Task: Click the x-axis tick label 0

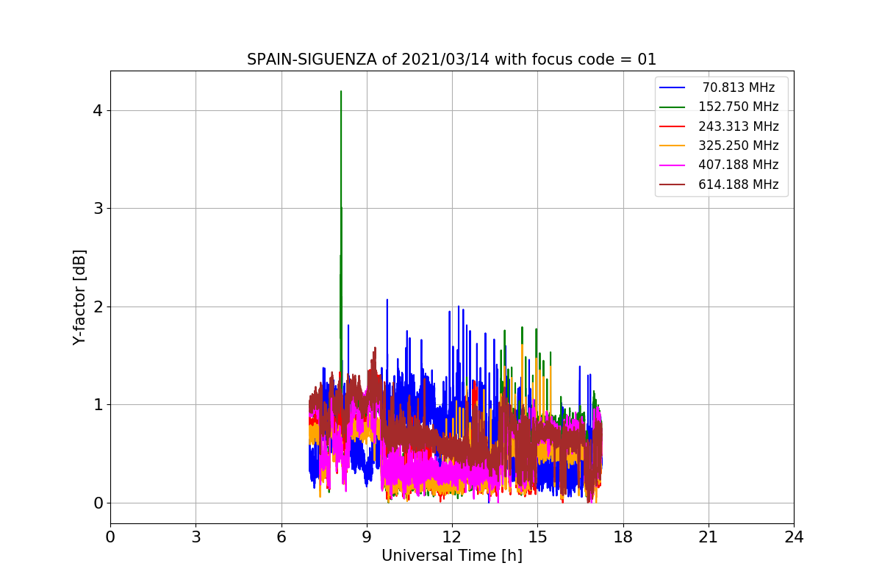Action: coord(110,537)
